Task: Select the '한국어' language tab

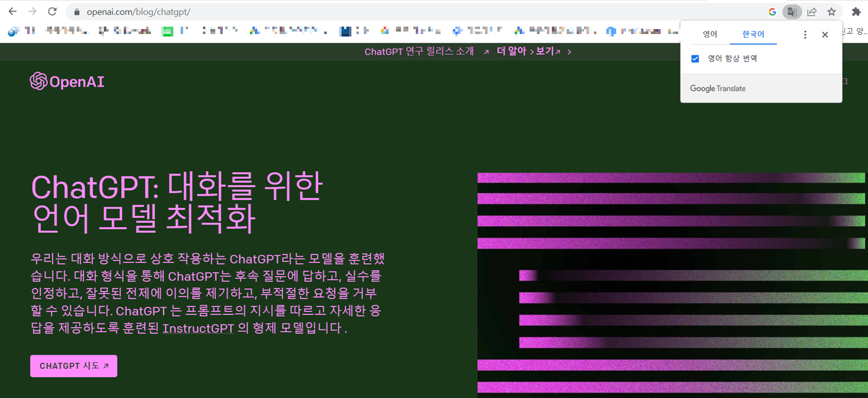Action: (x=753, y=34)
